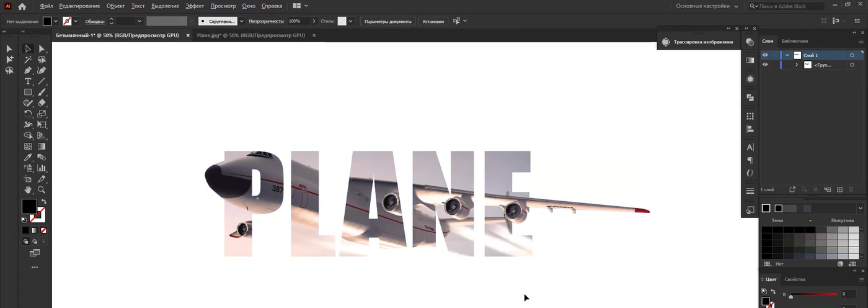This screenshot has width=868, height=308.
Task: Swap fill and stroke colors in toolbar
Action: coord(43,202)
